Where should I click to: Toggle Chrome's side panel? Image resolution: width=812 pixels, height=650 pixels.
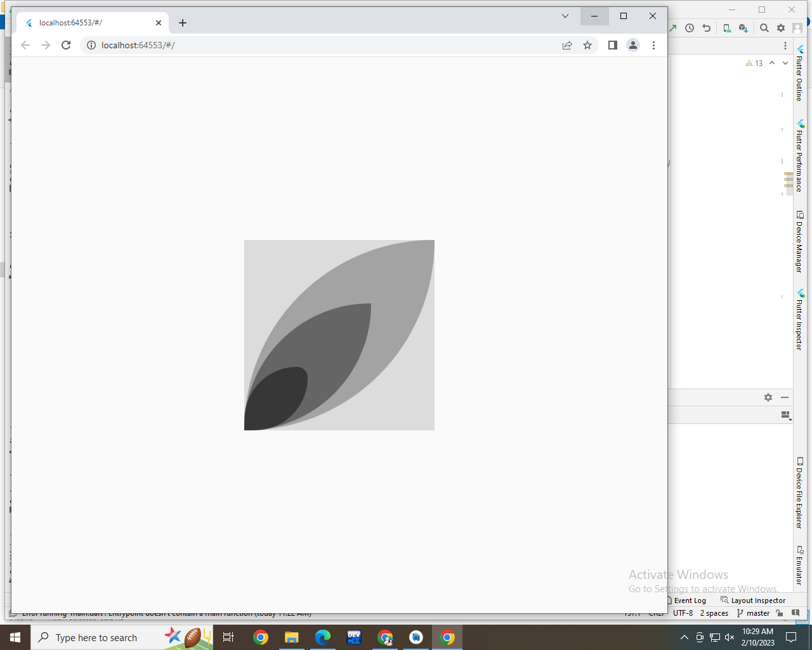[612, 45]
